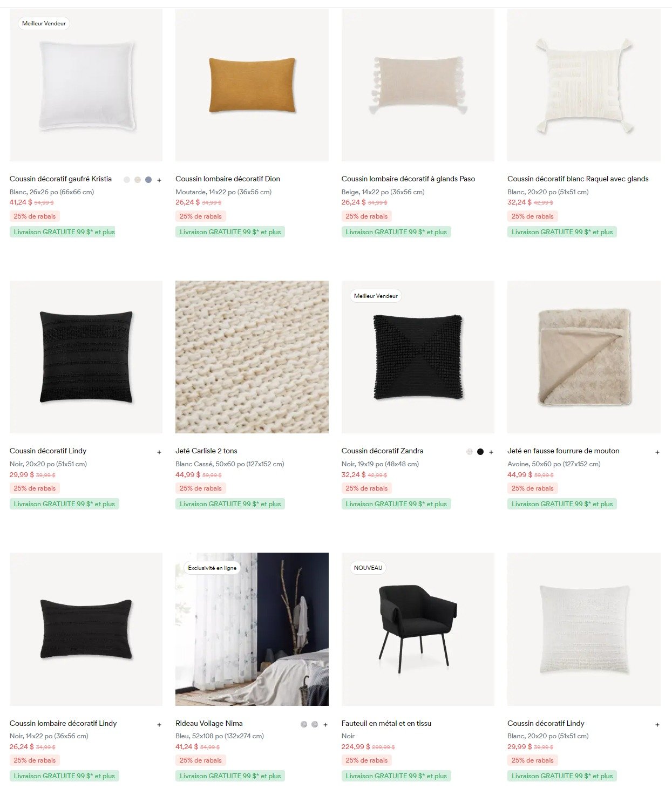The image size is (672, 809).
Task: Expand options for Jeté en fausse fourrure
Action: tap(657, 452)
